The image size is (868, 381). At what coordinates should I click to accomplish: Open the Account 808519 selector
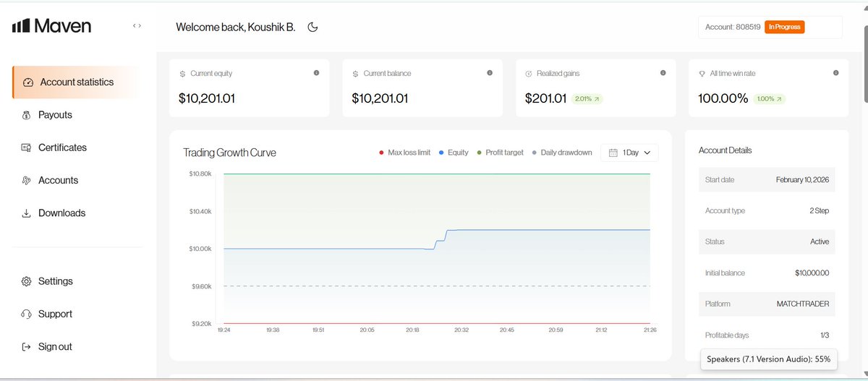pos(770,27)
